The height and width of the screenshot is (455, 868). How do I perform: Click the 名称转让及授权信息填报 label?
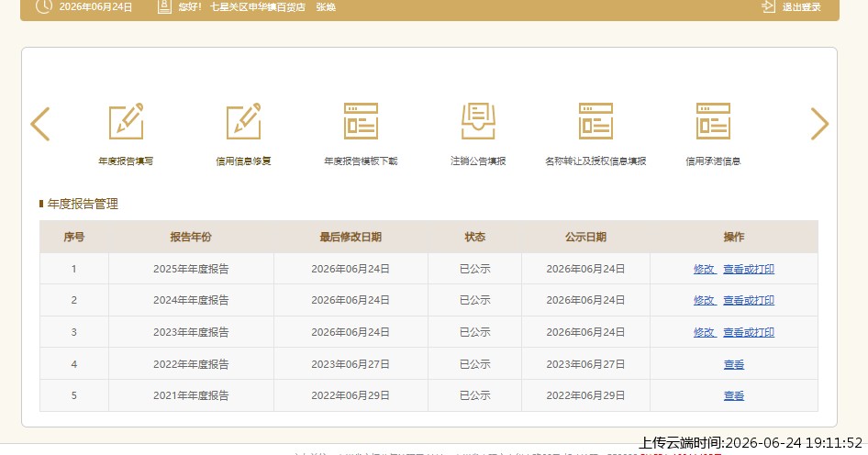click(595, 161)
